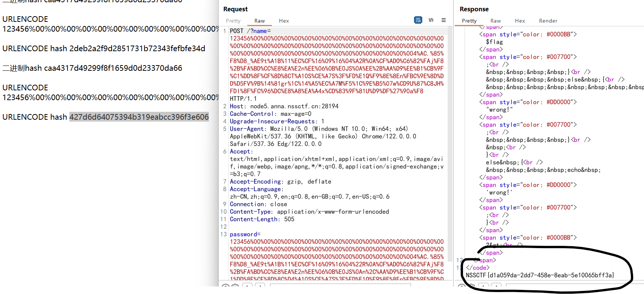Click the Content-Length: 505 header
The height and width of the screenshot is (294, 644).
point(262,219)
